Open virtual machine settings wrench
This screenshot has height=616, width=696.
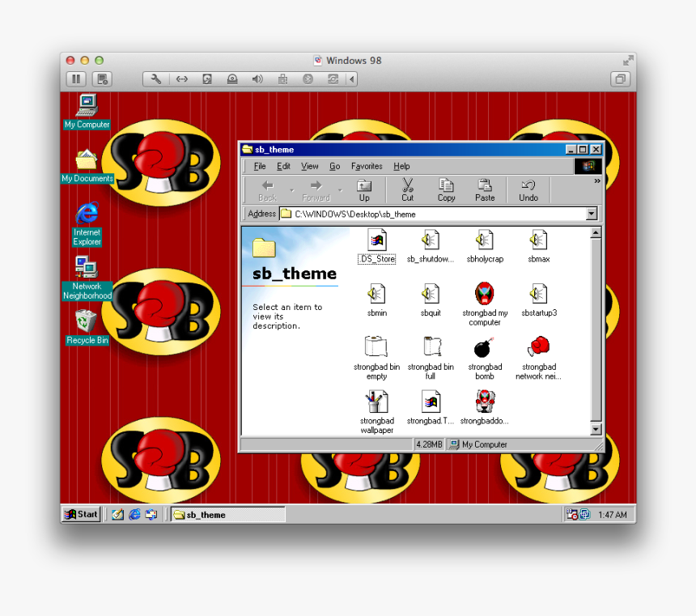click(x=156, y=79)
